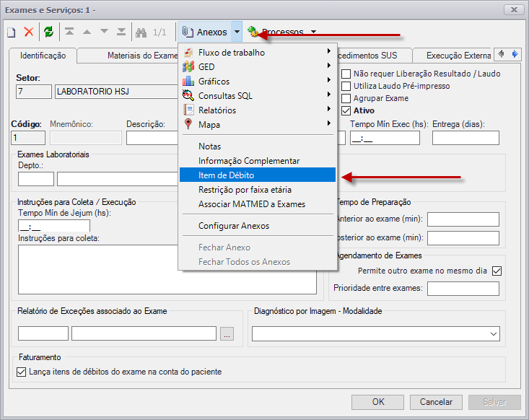529x420 pixels.
Task: Click the Mnemônico input field
Action: coord(86,138)
